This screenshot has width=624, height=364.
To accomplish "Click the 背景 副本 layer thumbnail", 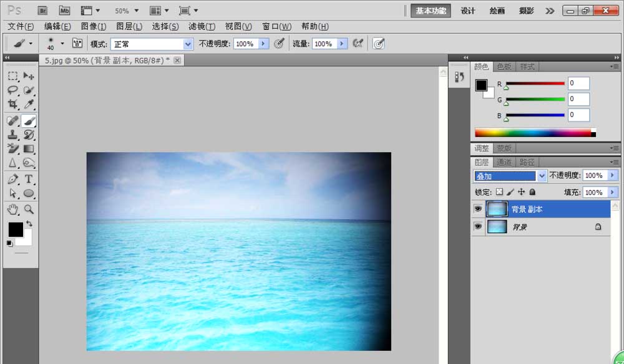I will [x=497, y=209].
